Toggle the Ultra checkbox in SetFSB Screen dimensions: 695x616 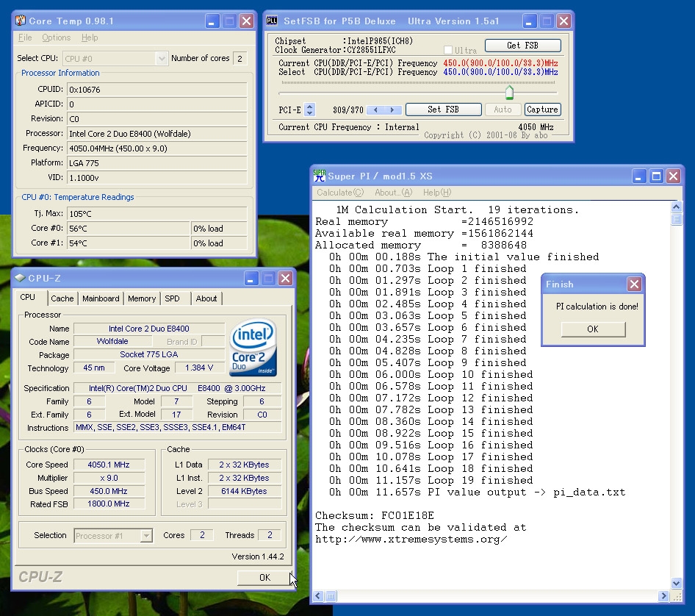coord(448,50)
